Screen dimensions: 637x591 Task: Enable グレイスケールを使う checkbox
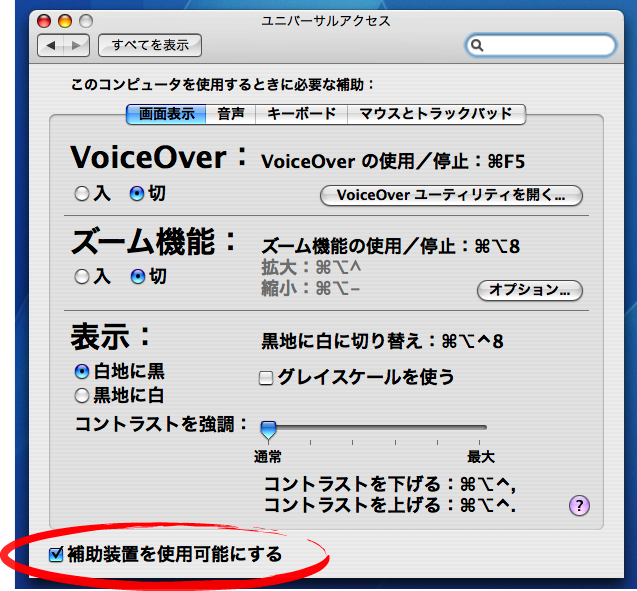coord(267,377)
